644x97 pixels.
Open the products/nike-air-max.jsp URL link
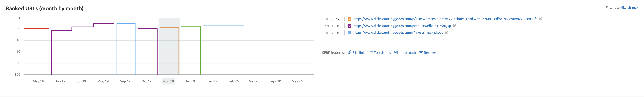pyautogui.click(x=402, y=26)
